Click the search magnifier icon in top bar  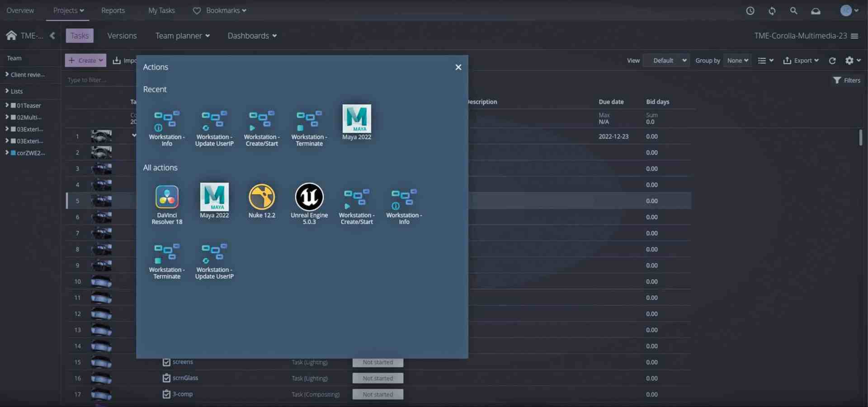794,10
